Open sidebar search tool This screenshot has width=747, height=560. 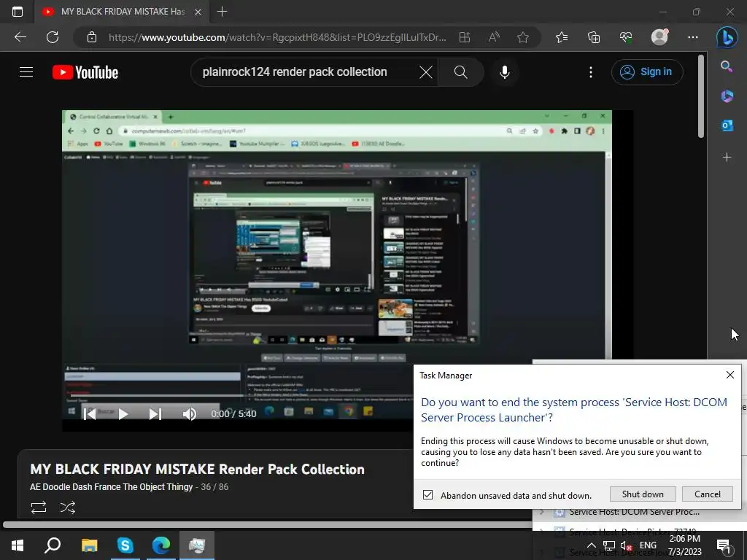coord(727,66)
